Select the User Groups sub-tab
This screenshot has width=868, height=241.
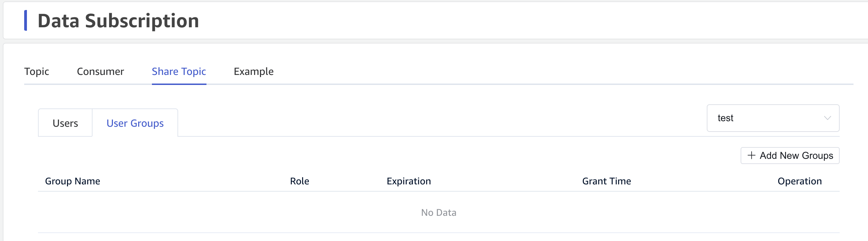pyautogui.click(x=135, y=123)
